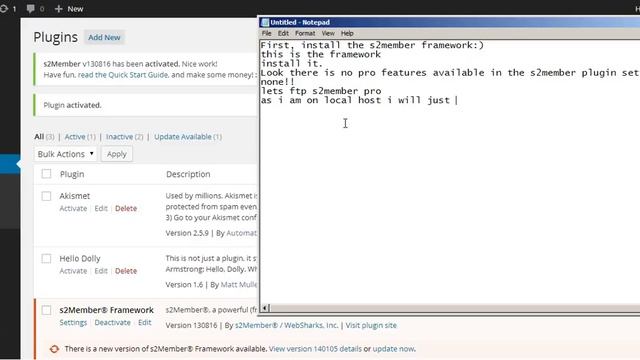Show the Active plugins filter
The image size is (640, 360).
(75, 137)
